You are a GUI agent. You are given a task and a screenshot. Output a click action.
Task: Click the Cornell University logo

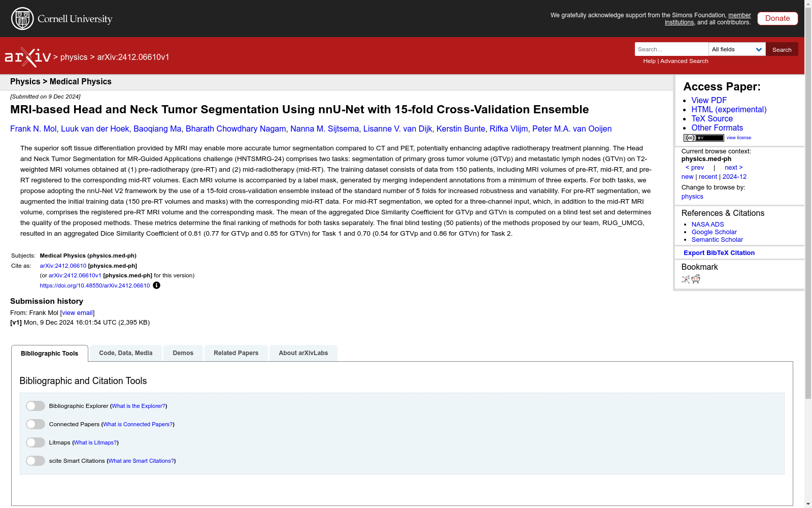62,19
